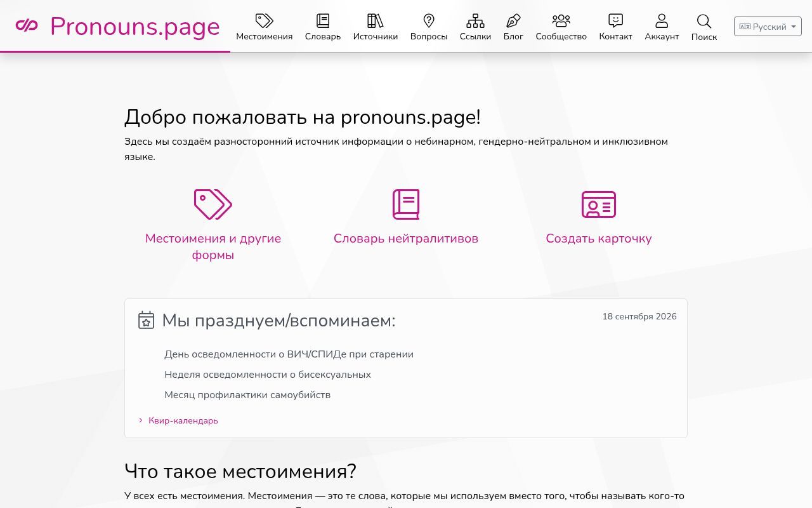
Task: Select the Ссылки menu label
Action: (475, 37)
